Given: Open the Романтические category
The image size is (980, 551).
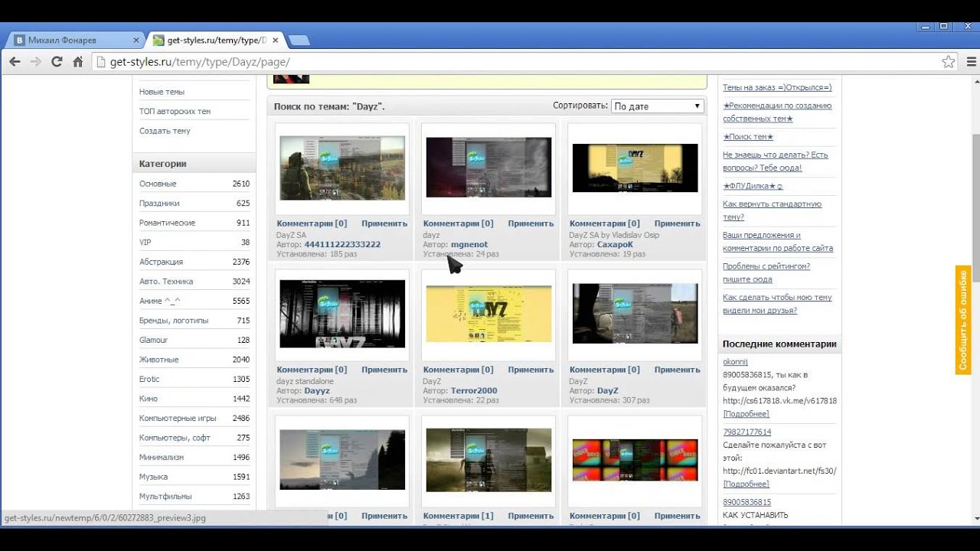Looking at the screenshot, I should click(167, 223).
